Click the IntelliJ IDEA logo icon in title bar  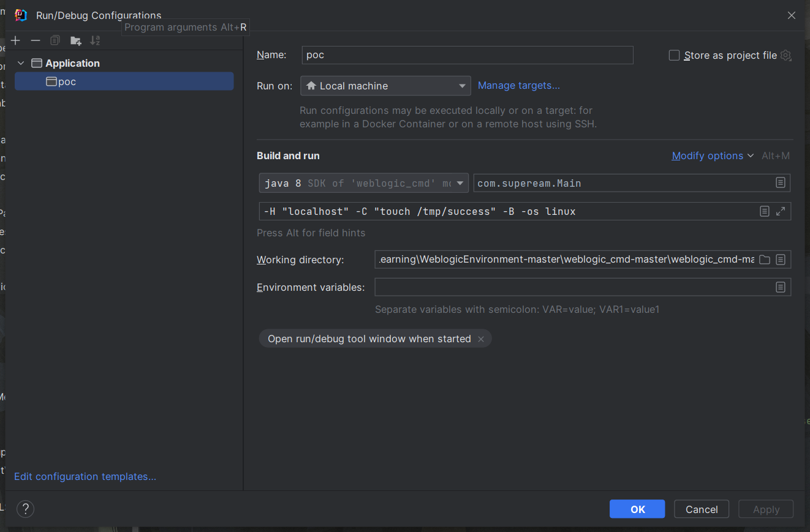pyautogui.click(x=21, y=15)
